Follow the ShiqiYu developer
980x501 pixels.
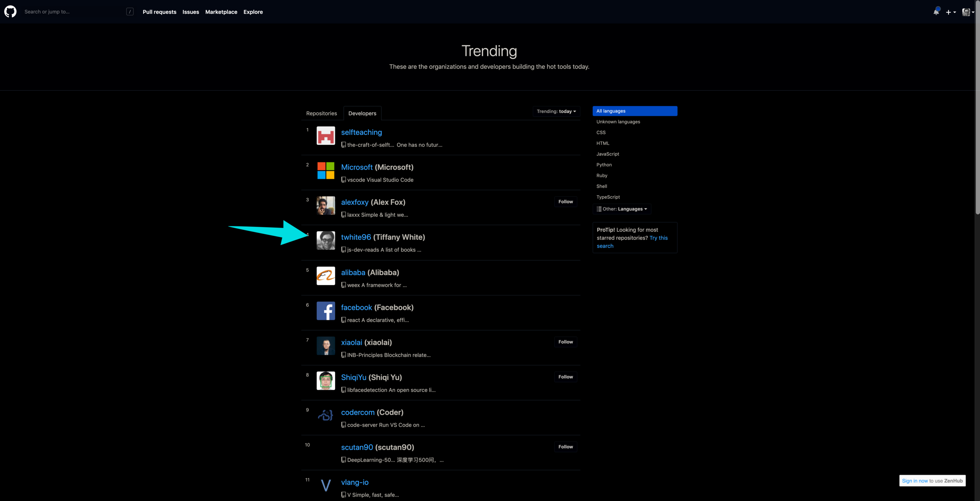565,377
